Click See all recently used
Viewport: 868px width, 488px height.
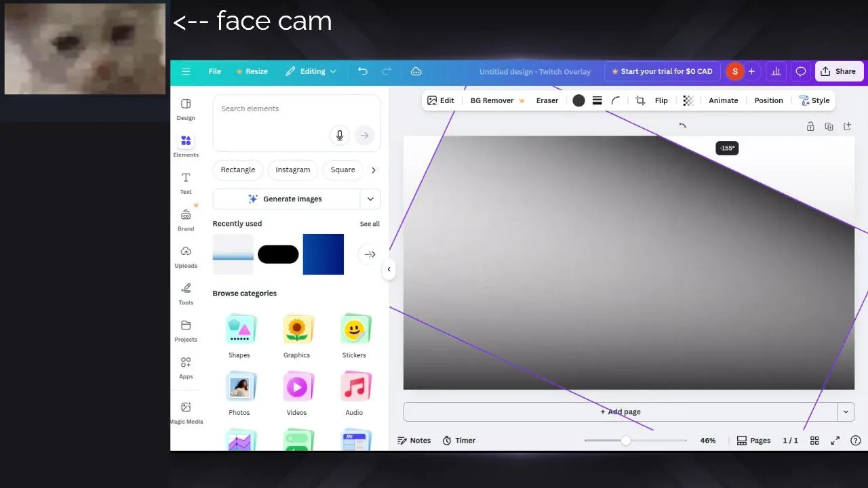(x=370, y=224)
